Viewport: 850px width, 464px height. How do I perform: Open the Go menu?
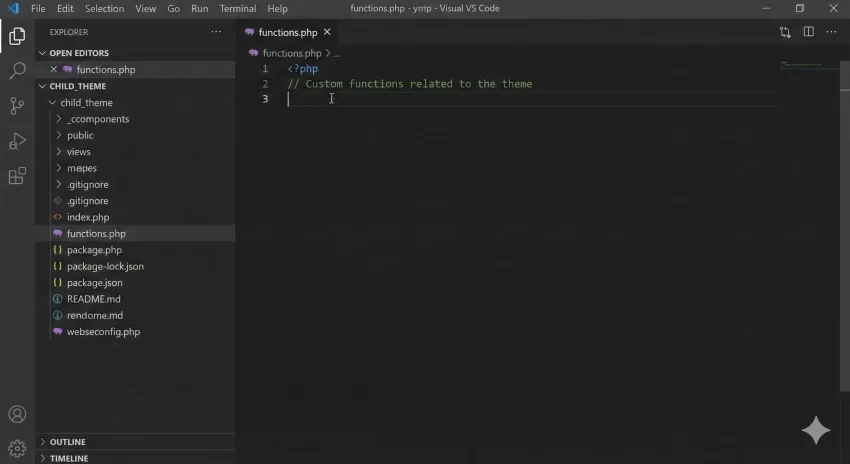tap(173, 9)
